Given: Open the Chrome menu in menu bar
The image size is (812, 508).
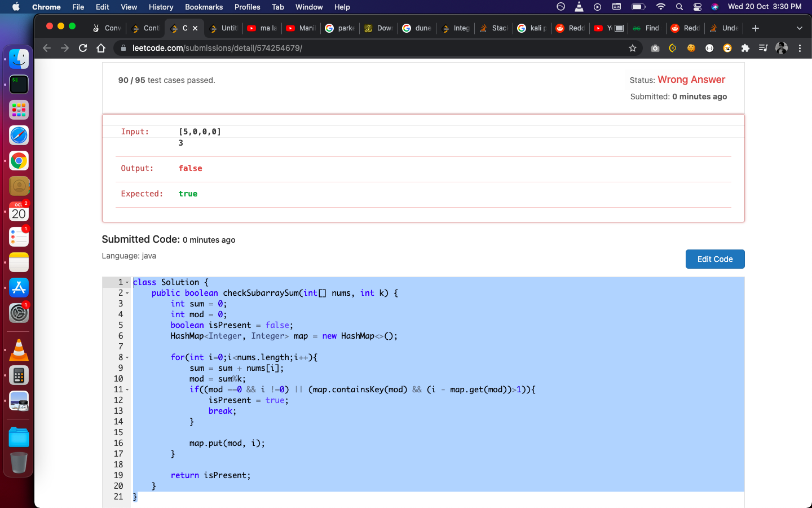Looking at the screenshot, I should pyautogui.click(x=46, y=7).
